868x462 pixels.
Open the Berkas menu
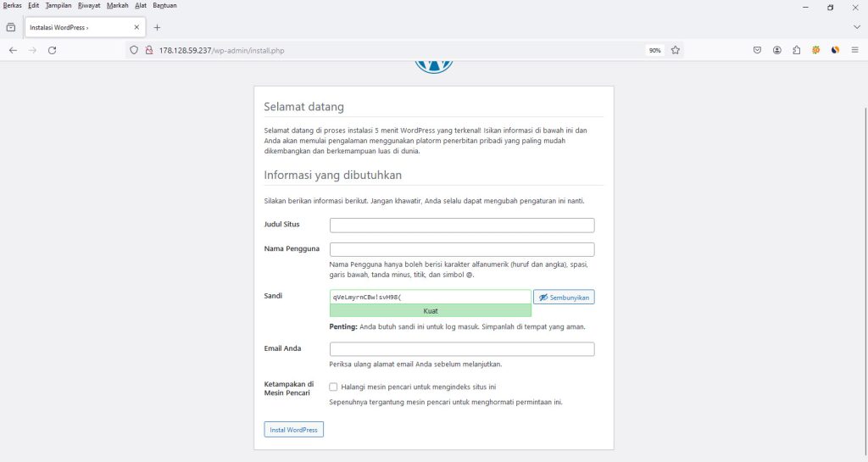(12, 6)
